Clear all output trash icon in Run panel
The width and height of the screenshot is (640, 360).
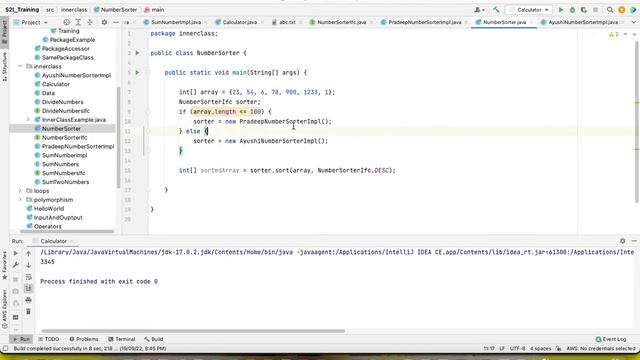(x=28, y=312)
